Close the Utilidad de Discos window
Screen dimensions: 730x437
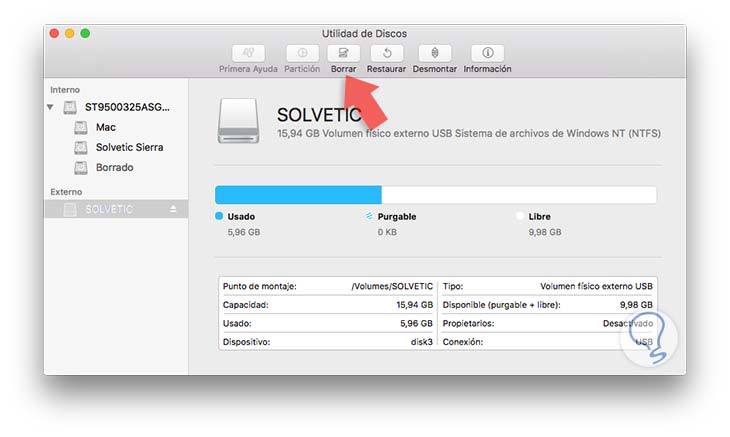54,34
